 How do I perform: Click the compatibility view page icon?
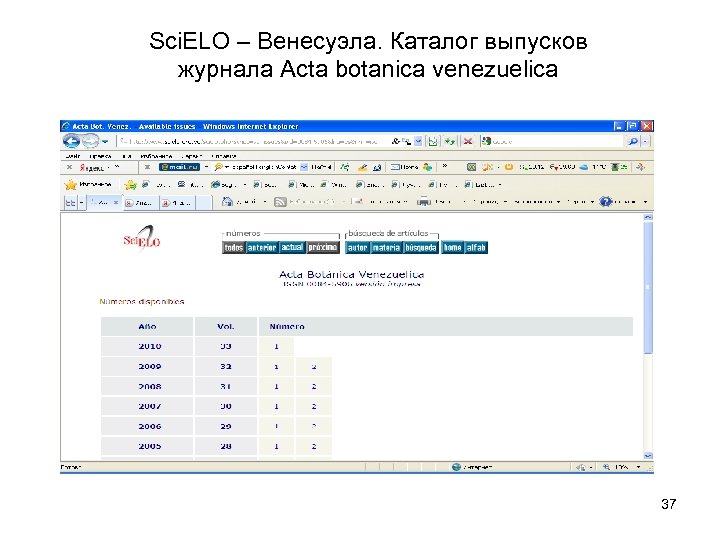[433, 141]
